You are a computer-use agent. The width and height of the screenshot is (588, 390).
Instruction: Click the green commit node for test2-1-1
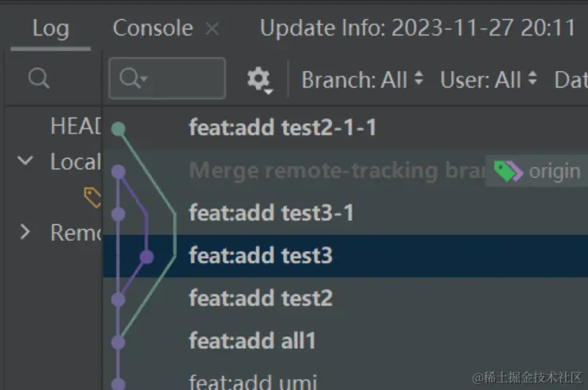(x=119, y=129)
